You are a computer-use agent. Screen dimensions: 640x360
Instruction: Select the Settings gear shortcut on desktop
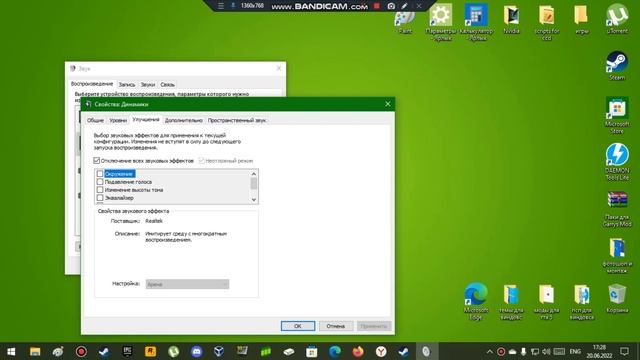(440, 21)
